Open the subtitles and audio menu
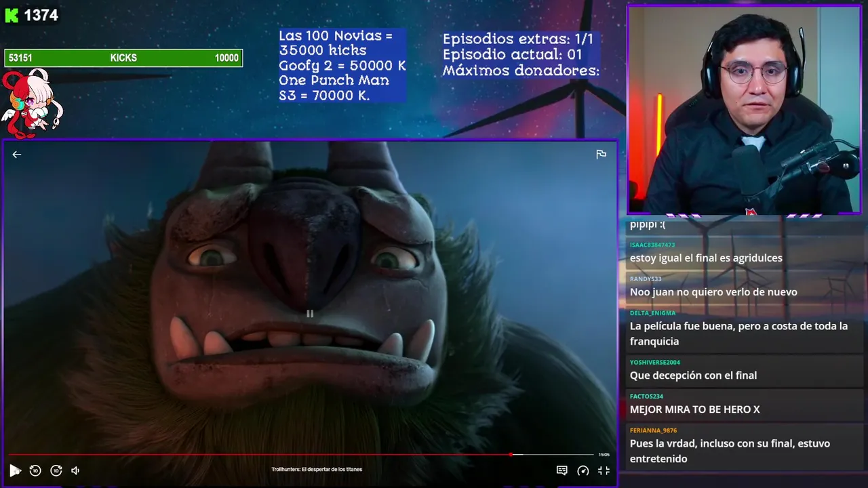Viewport: 868px width, 488px height. pos(561,470)
